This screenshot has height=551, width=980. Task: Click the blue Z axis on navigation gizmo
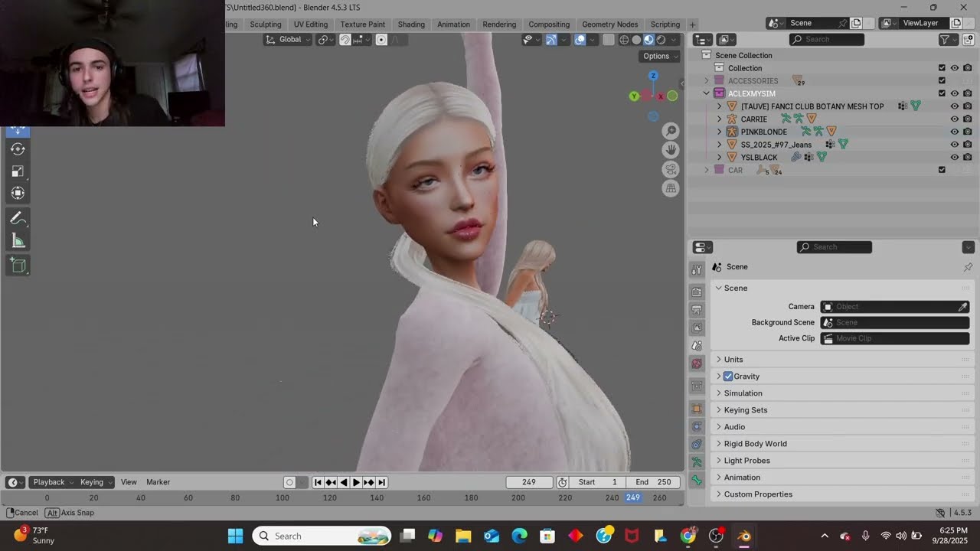tap(653, 76)
